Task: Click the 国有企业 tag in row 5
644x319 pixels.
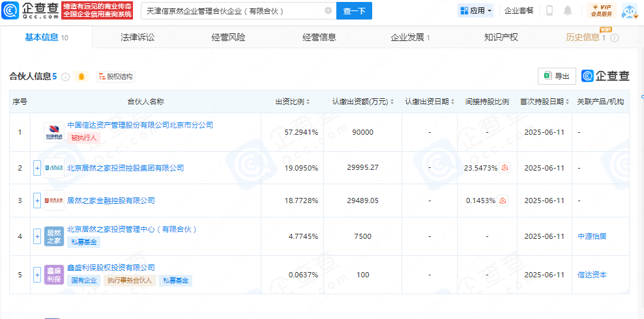Action: point(84,281)
